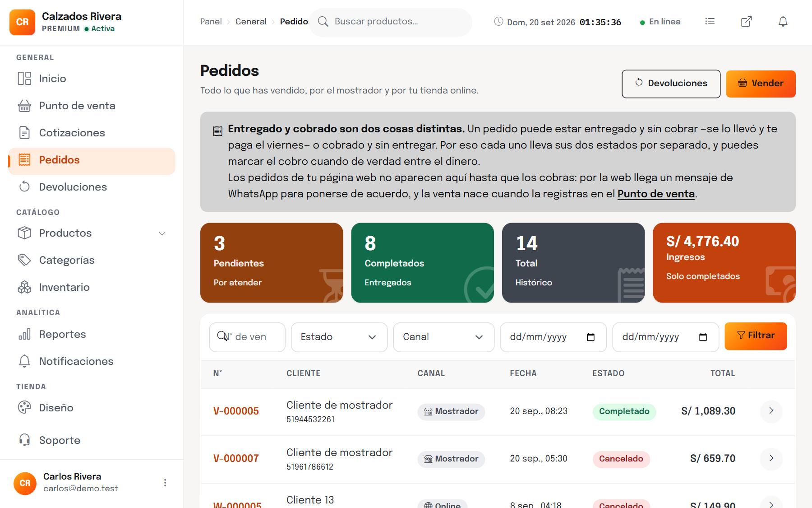Click the Vender button
Image resolution: width=812 pixels, height=508 pixels.
[761, 84]
